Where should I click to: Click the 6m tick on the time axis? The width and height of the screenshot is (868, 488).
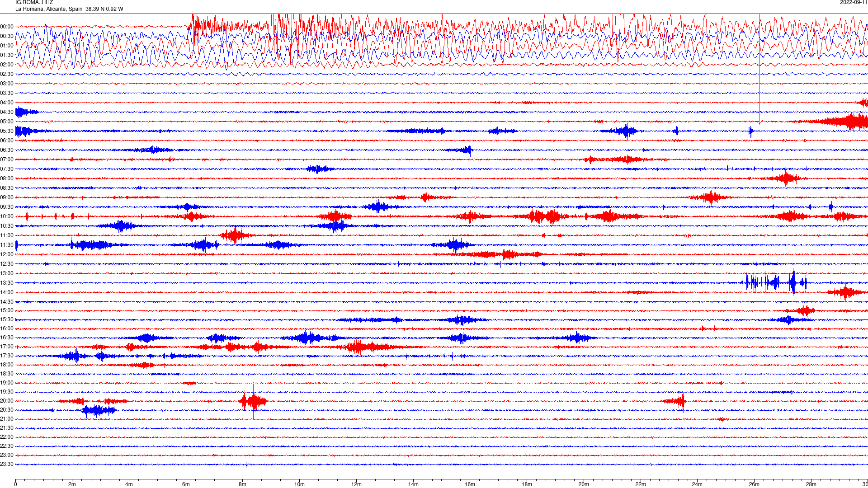click(186, 484)
